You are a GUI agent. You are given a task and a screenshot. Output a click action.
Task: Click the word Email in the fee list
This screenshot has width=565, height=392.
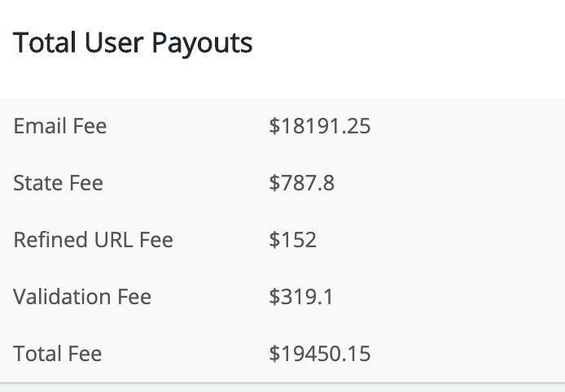(x=40, y=126)
